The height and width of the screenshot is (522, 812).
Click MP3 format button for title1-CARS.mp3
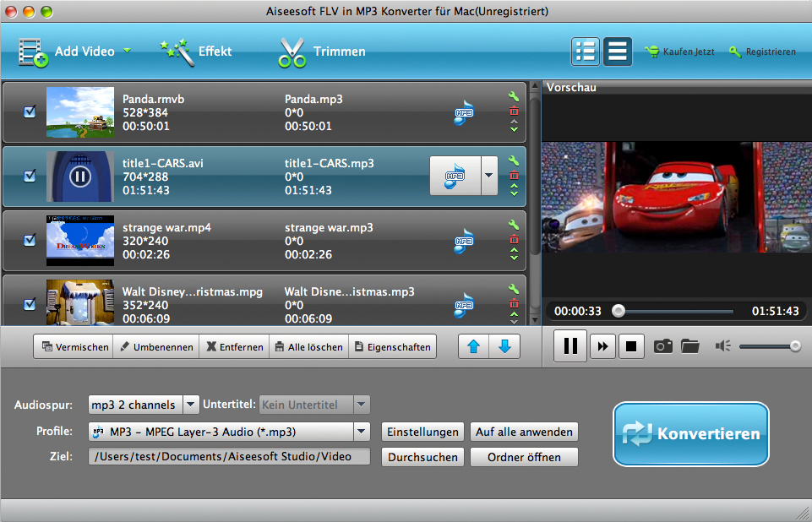click(x=455, y=176)
